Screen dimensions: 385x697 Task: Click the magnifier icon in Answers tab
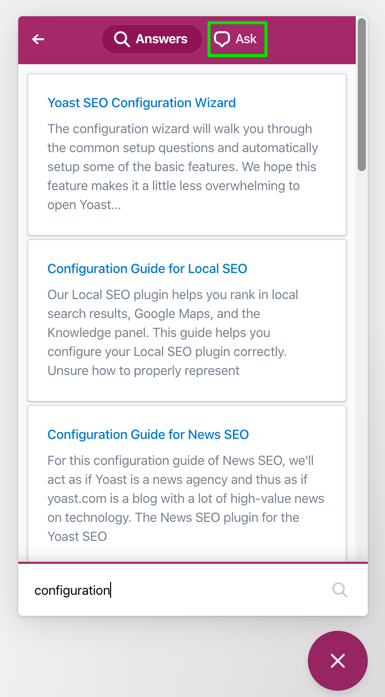tap(121, 39)
